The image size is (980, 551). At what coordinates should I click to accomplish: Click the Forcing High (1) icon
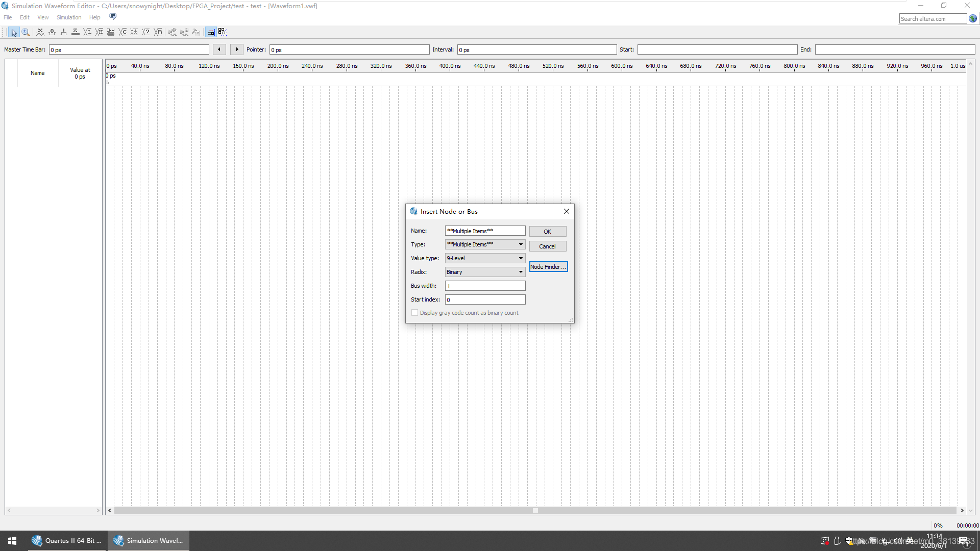point(64,32)
